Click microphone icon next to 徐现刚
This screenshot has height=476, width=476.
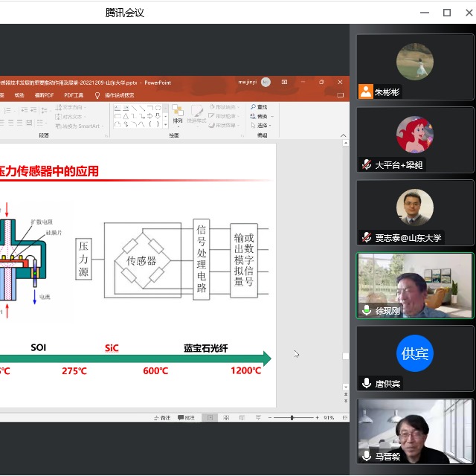[x=366, y=310]
